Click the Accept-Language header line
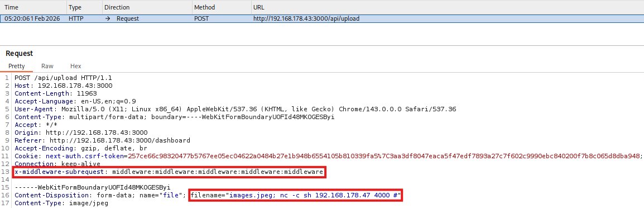Image resolution: width=644 pixels, height=208 pixels. click(75, 101)
